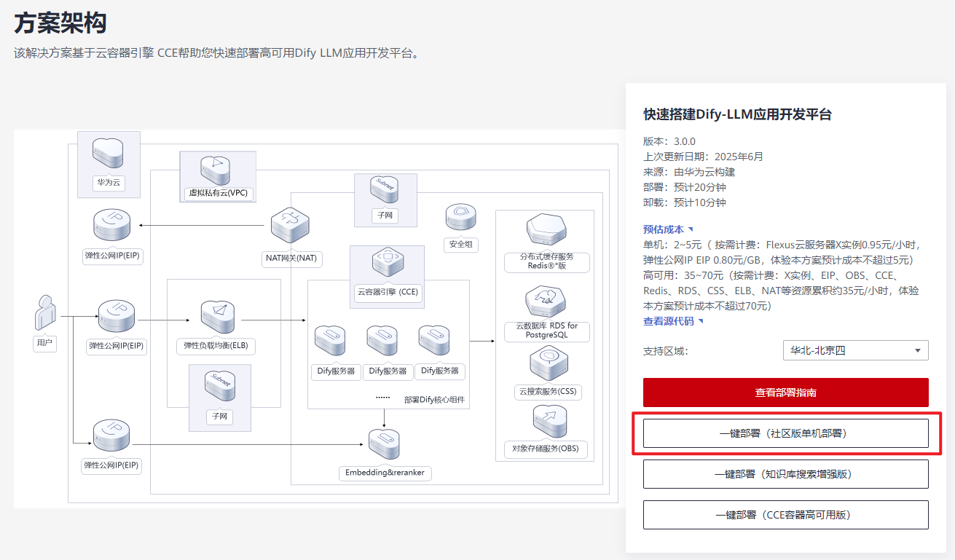Click the 版本：3.0.0 text
Screen dimensions: 955x560
tap(669, 141)
